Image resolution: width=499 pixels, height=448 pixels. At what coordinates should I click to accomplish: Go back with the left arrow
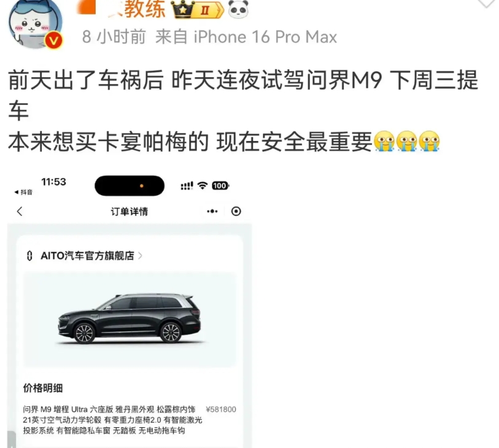20,211
